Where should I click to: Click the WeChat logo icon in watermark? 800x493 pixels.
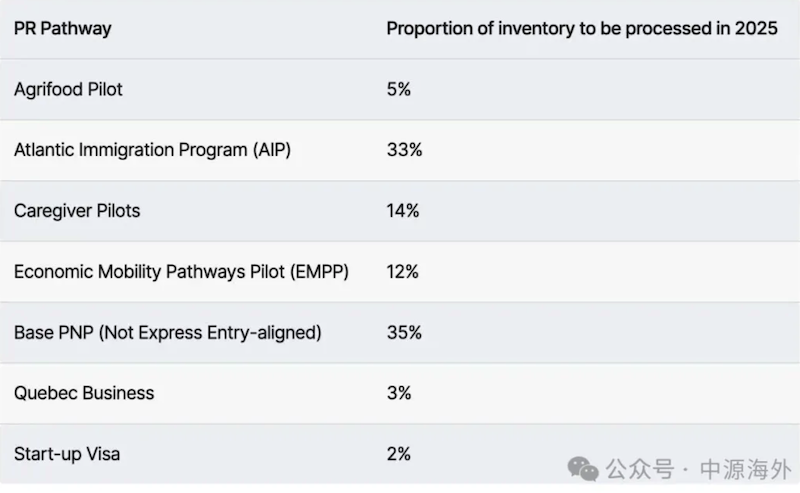[582, 467]
